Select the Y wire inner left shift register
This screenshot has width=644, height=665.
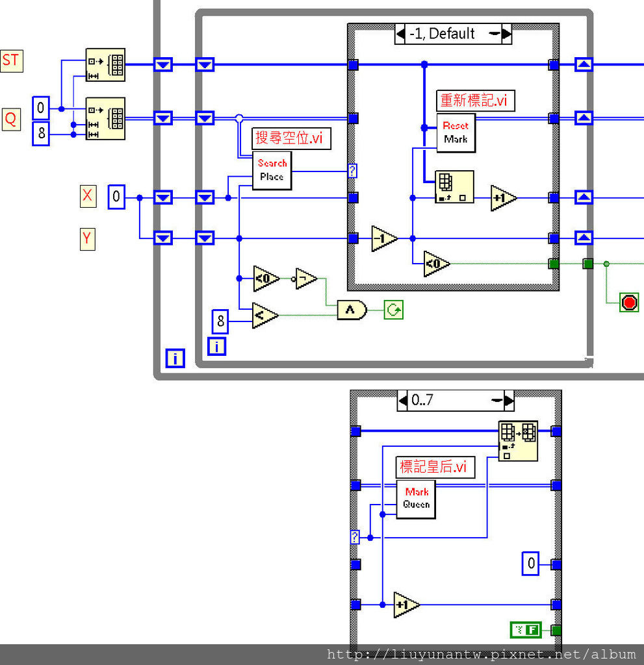pos(205,238)
